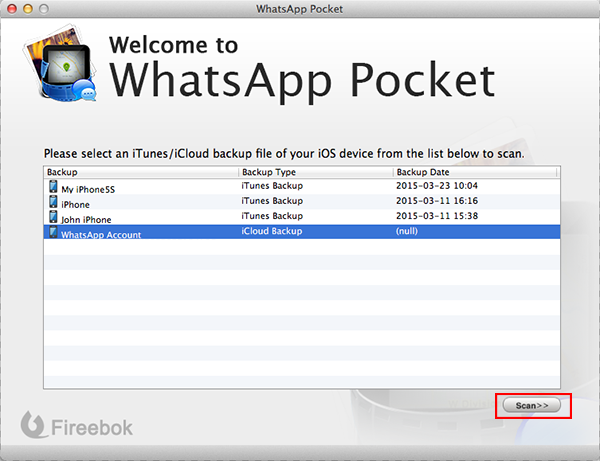Select the John iPhone backup name
Image resolution: width=600 pixels, height=461 pixels.
tap(86, 220)
